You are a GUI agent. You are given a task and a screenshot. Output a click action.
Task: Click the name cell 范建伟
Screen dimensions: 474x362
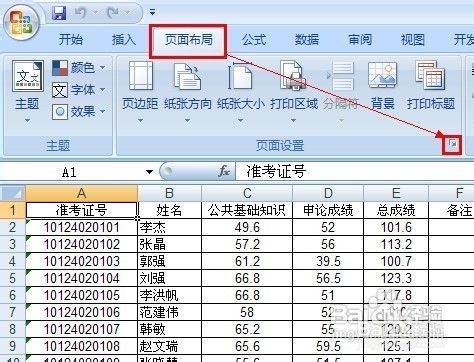pos(169,312)
